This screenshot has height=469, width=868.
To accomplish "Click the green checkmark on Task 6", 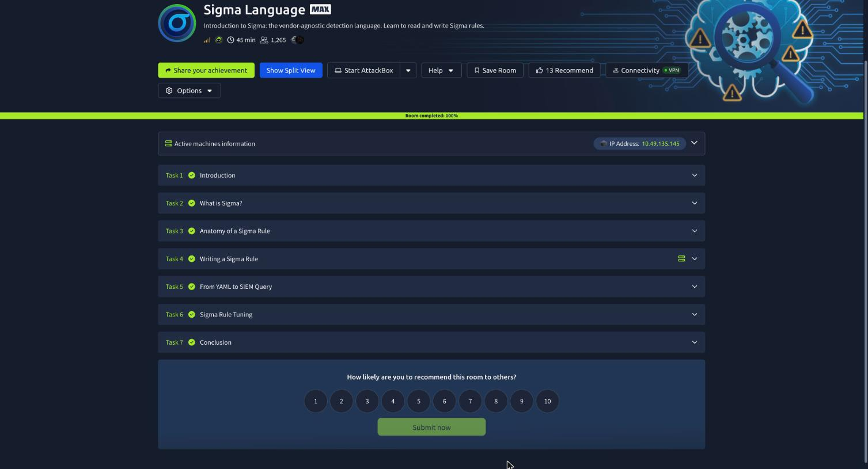I will (192, 314).
